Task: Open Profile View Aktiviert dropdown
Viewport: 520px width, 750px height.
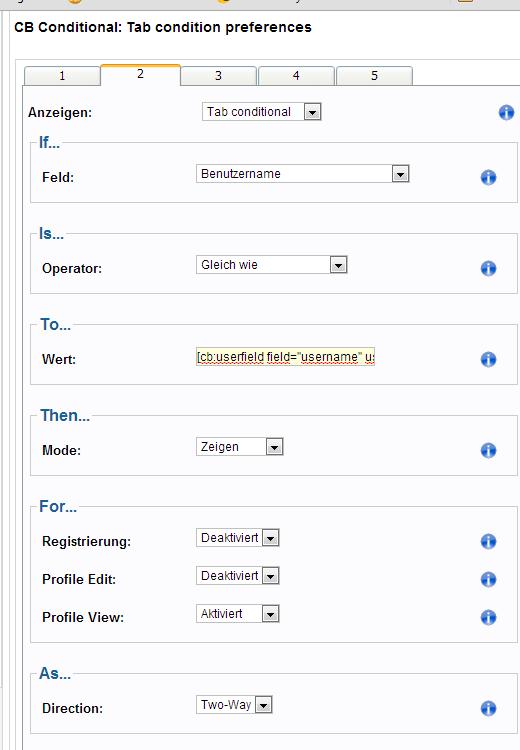Action: (238, 614)
